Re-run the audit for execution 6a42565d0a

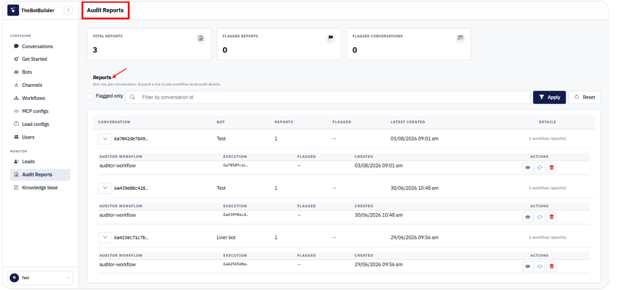click(539, 266)
